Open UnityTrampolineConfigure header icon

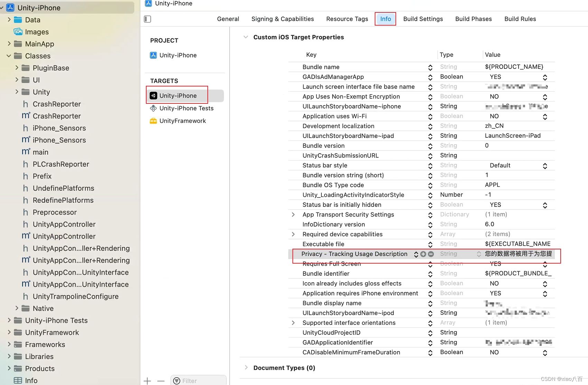(26, 296)
